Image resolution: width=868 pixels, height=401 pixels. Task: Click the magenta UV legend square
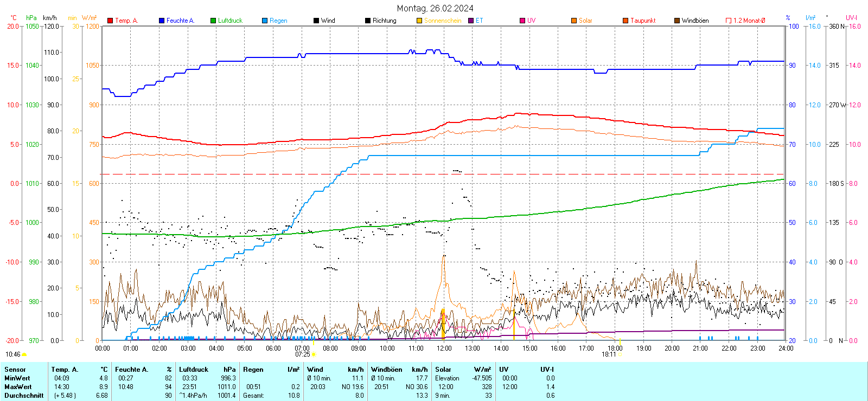pyautogui.click(x=522, y=21)
